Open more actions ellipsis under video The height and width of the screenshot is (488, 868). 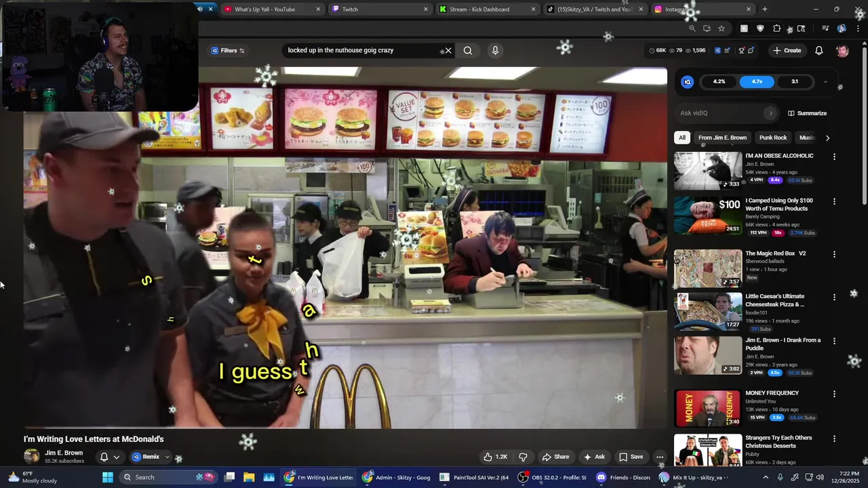[x=660, y=457]
